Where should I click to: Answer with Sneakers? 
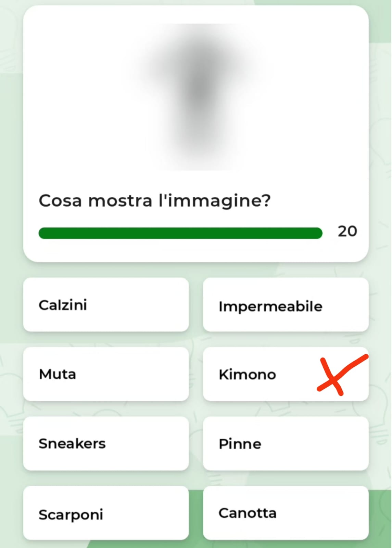click(x=106, y=443)
